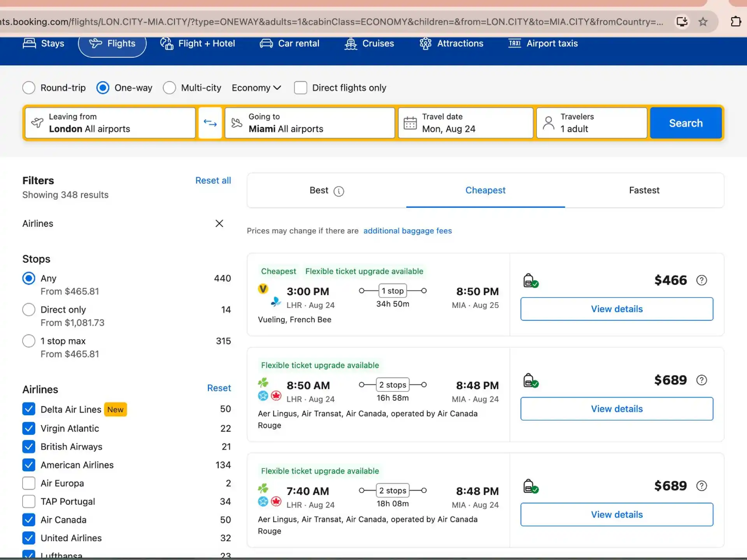Open browser extensions puzzle icon

[736, 22]
